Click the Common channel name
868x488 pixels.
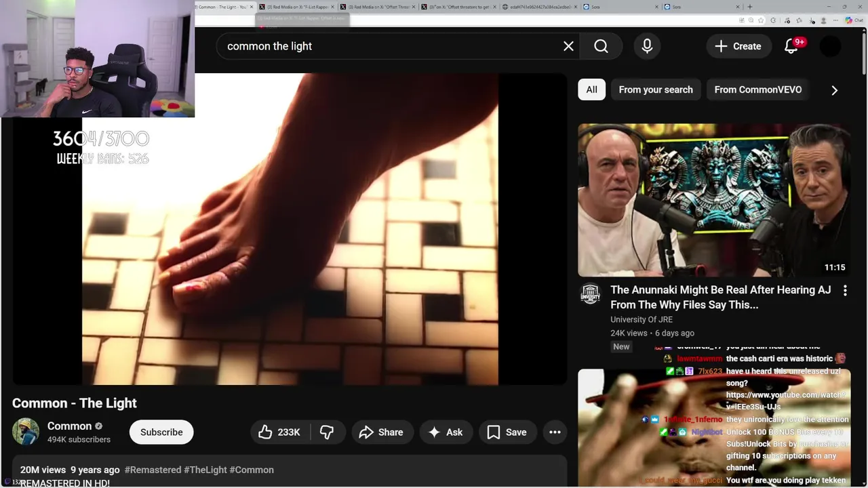69,426
